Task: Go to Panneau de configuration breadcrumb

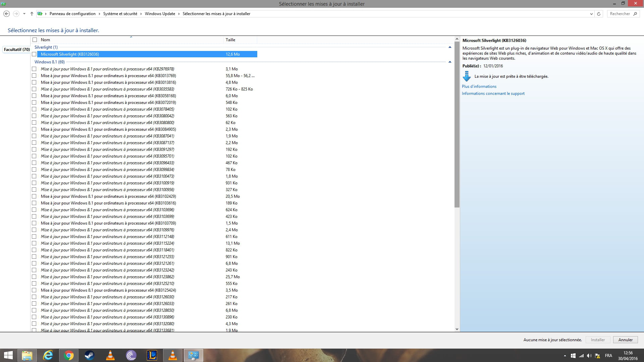Action: point(72,14)
